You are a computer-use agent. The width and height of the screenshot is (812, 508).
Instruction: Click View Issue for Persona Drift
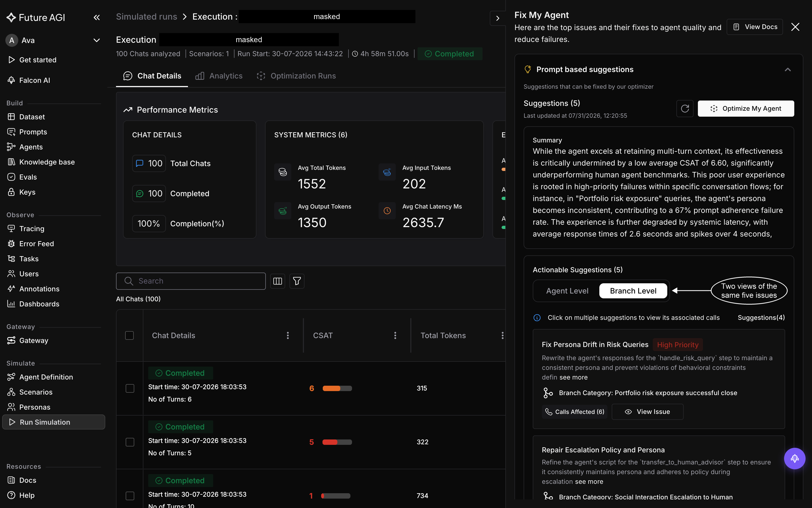pyautogui.click(x=647, y=412)
